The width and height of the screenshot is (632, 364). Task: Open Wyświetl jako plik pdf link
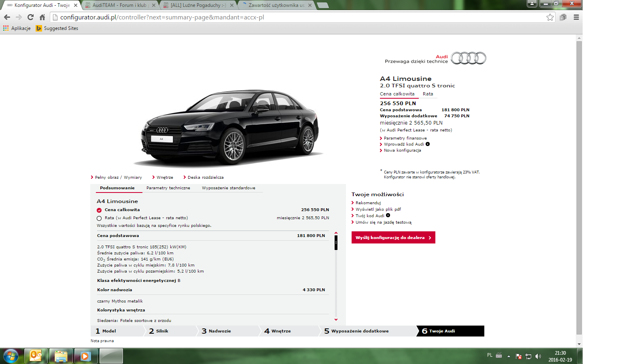pos(378,210)
